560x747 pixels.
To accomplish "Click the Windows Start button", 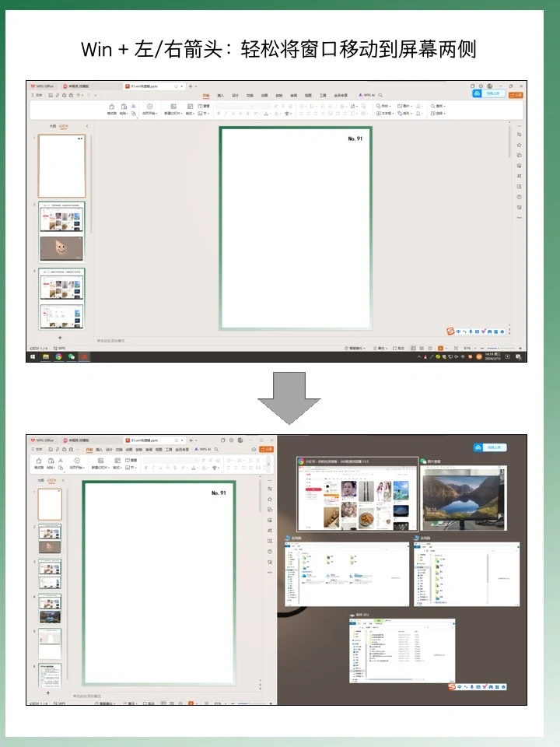I will (x=33, y=356).
